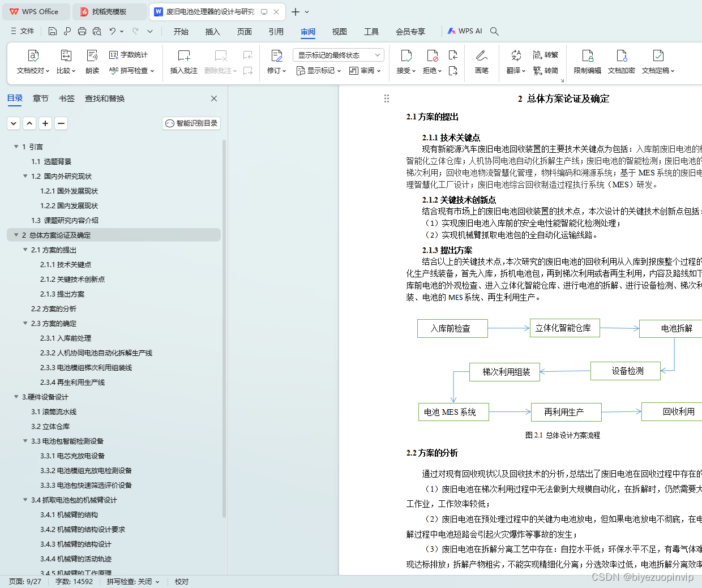Select the 画笔 pen drawing tool
Viewport: 702px width, 588px height.
(x=482, y=62)
